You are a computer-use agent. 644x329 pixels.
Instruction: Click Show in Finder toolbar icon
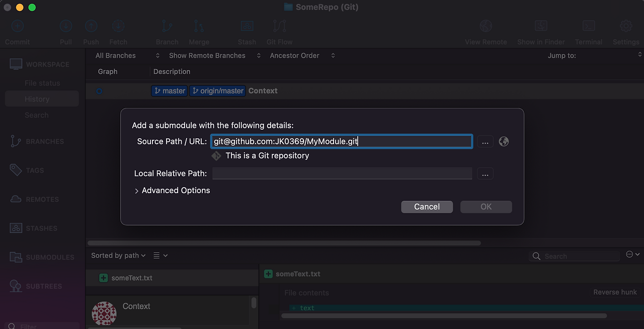[x=541, y=26]
